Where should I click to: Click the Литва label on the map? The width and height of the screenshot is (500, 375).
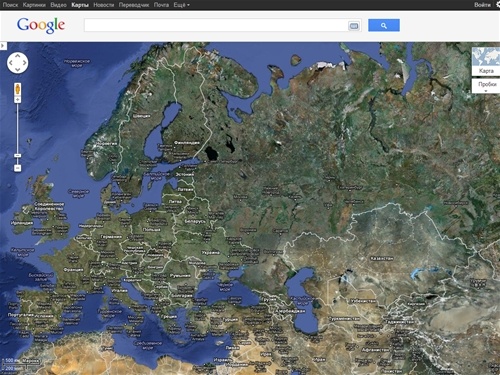175,202
